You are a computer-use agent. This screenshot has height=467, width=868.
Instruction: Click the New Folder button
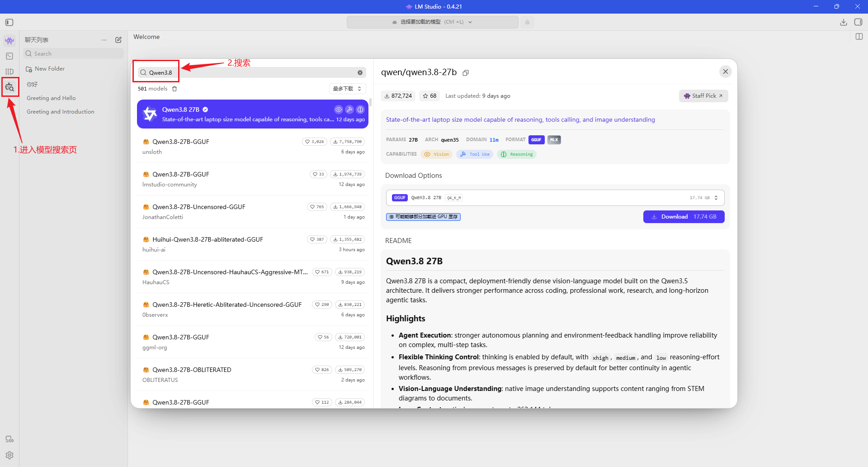(x=45, y=69)
